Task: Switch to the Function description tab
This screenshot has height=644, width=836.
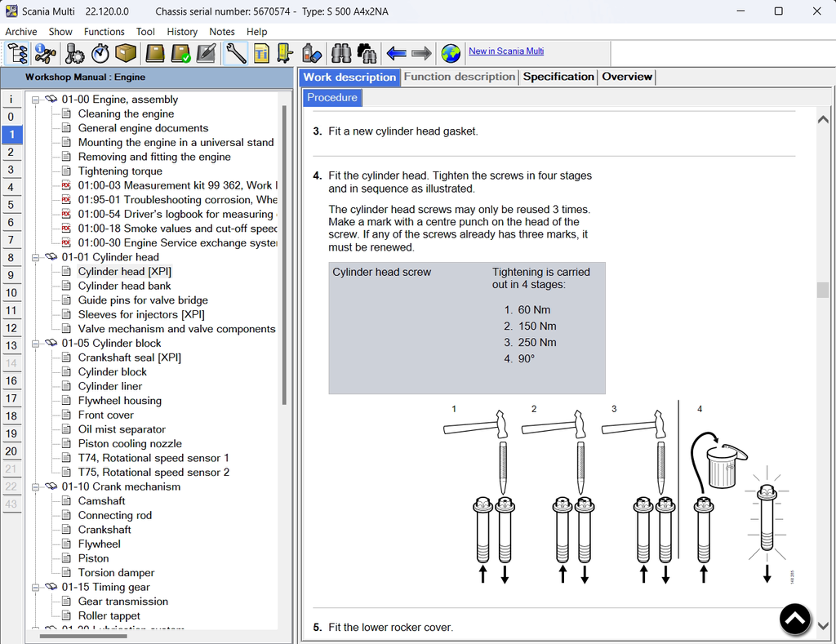Action: (x=459, y=77)
